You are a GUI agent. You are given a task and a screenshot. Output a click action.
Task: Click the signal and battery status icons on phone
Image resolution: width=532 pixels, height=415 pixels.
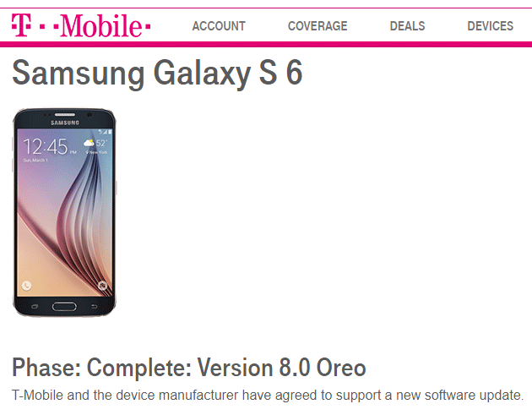click(x=106, y=132)
